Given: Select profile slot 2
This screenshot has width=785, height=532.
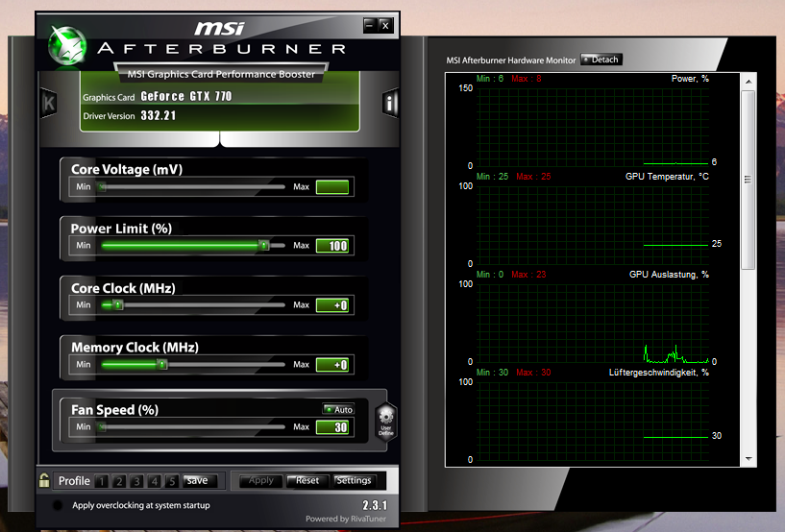Looking at the screenshot, I should click(x=119, y=481).
